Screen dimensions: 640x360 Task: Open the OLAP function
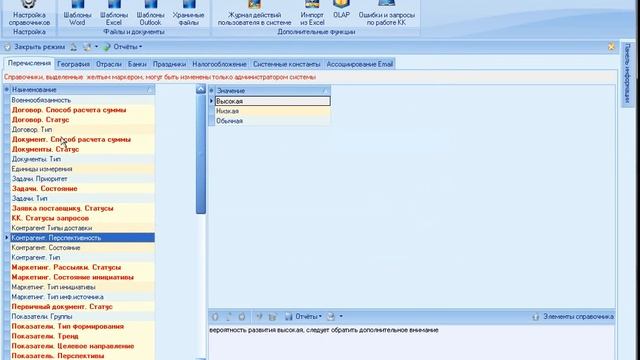click(x=341, y=10)
